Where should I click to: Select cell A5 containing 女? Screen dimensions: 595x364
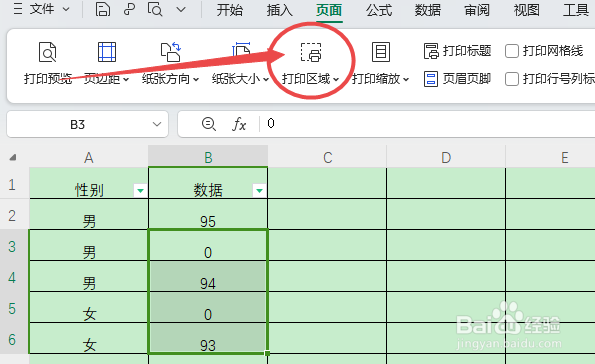tap(89, 307)
